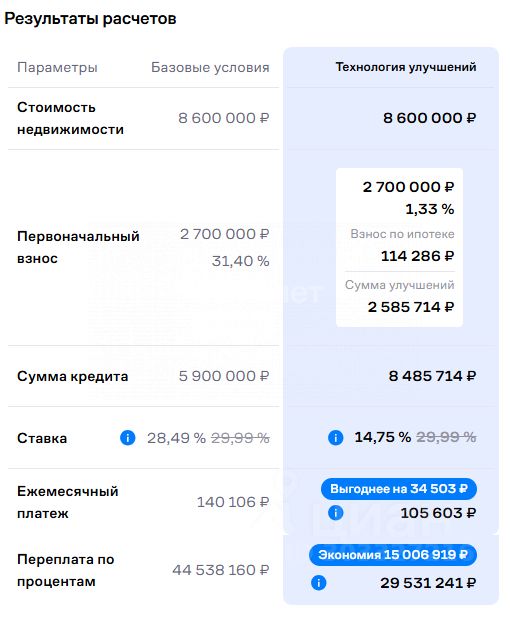Viewport: 510px width, 622px height.
Task: Click 'Первоначальный взнос' row label
Action: point(78,248)
